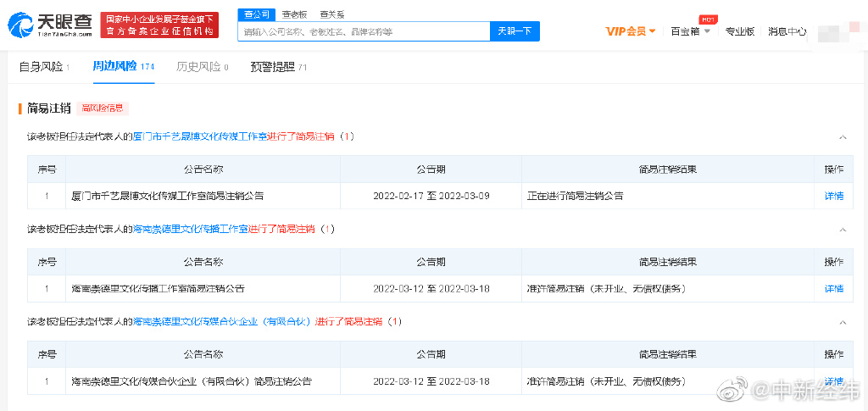Switch to the 历史风险 tab
Screen dimensions: 868x411
click(x=202, y=67)
